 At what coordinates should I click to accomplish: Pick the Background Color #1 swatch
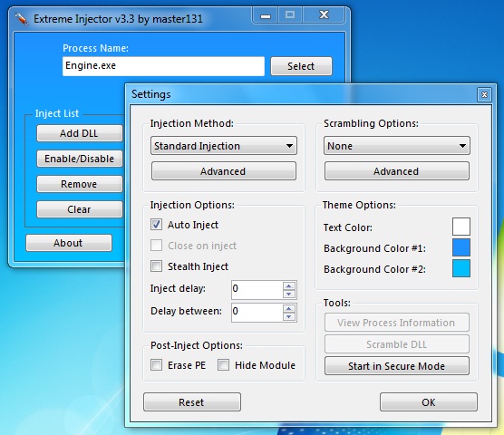[460, 247]
